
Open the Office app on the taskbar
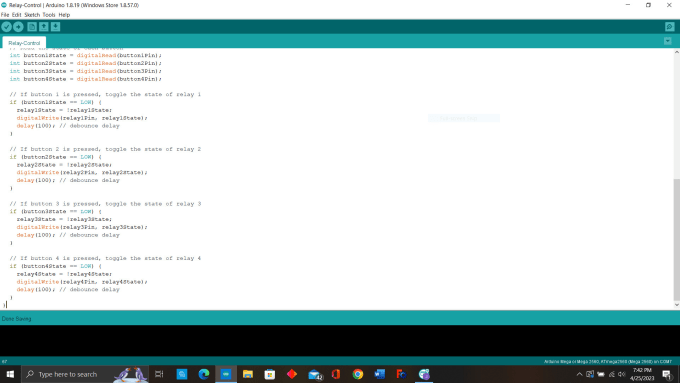[x=336, y=374]
